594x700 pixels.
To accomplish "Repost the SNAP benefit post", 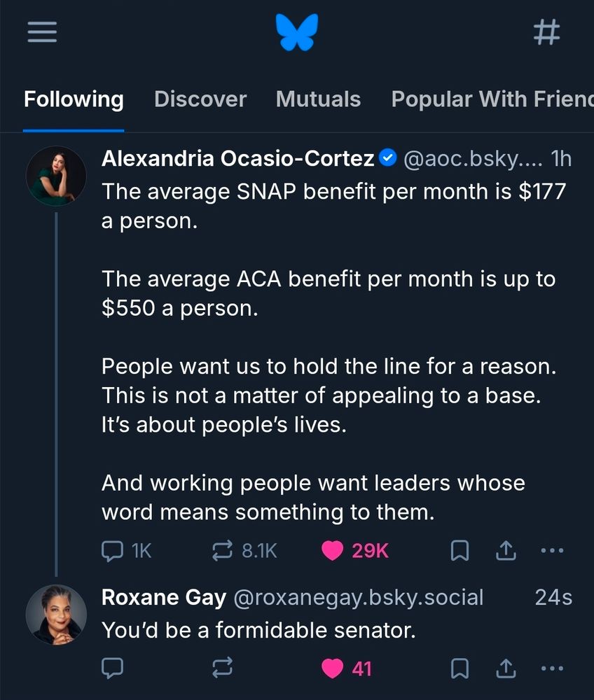I will (x=221, y=550).
